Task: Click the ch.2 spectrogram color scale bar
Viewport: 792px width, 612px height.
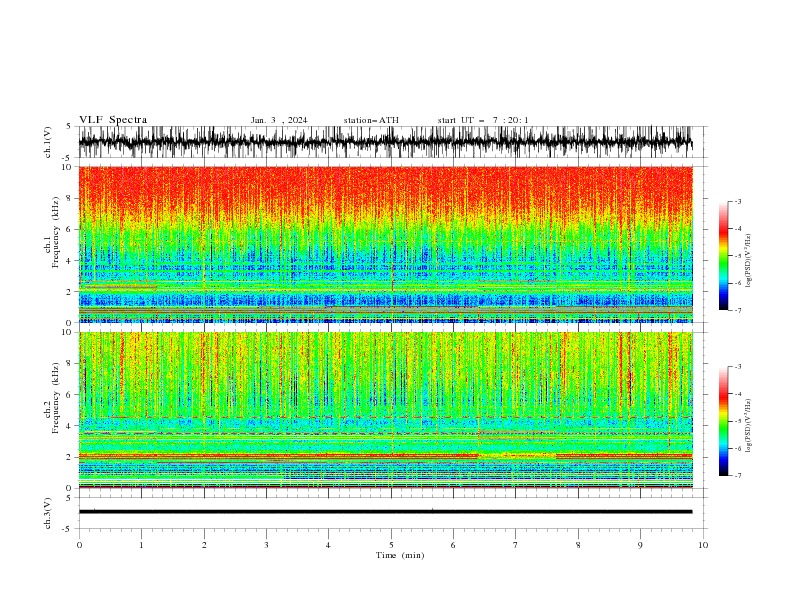Action: 723,421
